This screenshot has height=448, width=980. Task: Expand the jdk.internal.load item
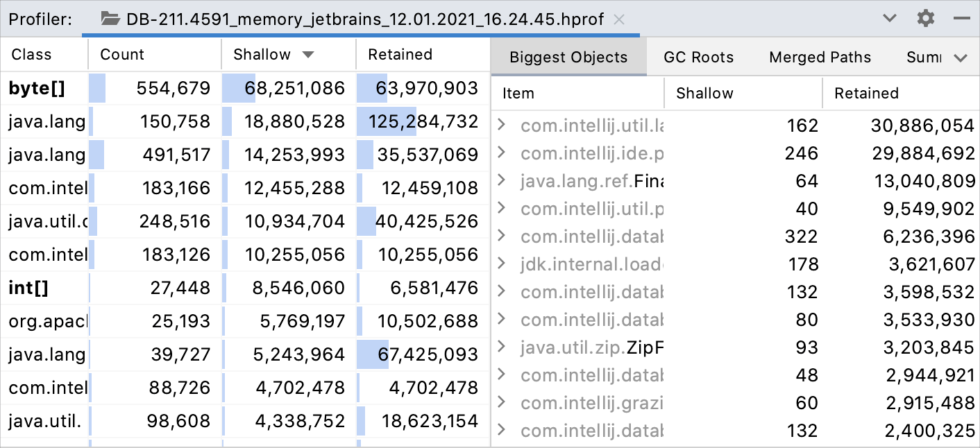(x=503, y=264)
